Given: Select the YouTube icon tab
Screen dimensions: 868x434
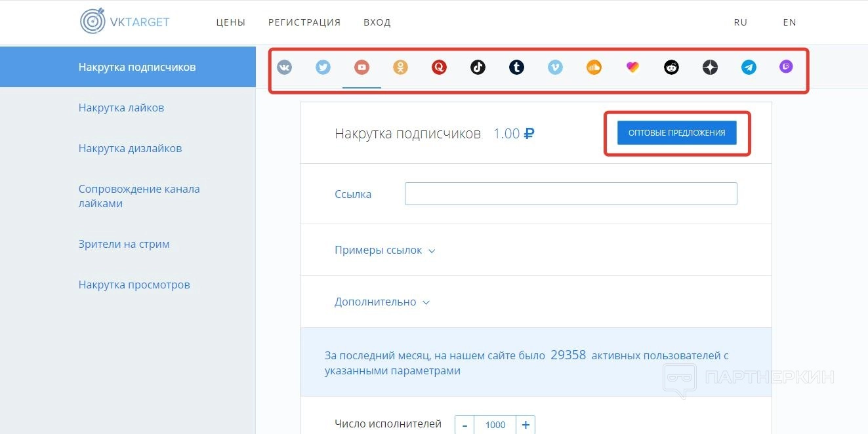Looking at the screenshot, I should [x=362, y=67].
